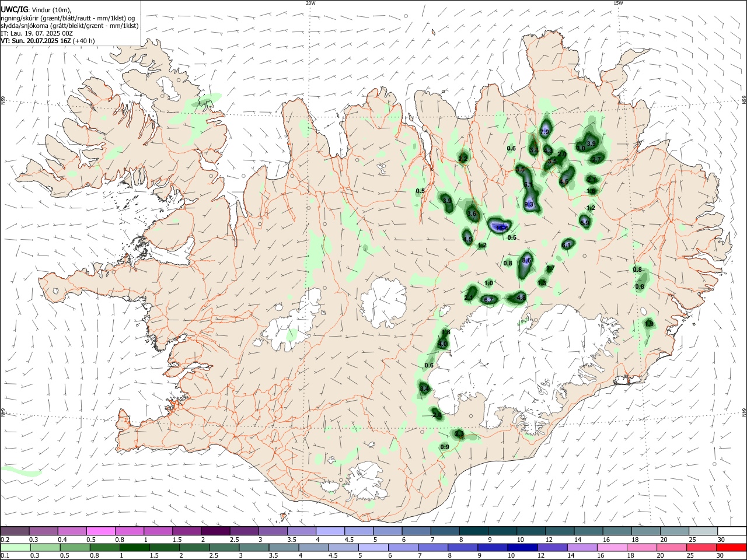Click the '6.7' precipitation label north of the glacier
Viewport: 747px width, 560px height.
(489, 300)
